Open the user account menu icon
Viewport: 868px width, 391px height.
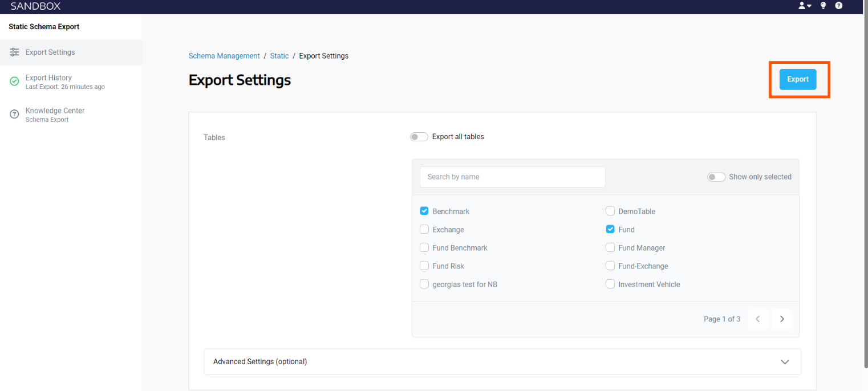coord(802,6)
